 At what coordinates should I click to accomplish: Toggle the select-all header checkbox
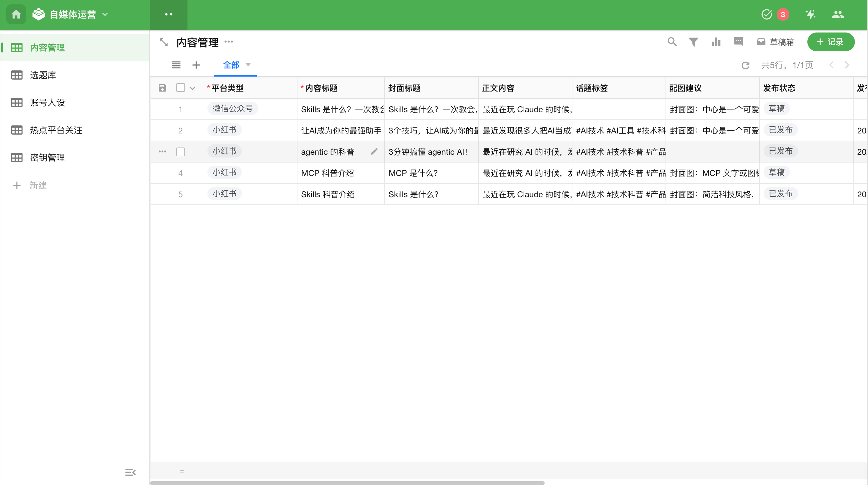[181, 87]
